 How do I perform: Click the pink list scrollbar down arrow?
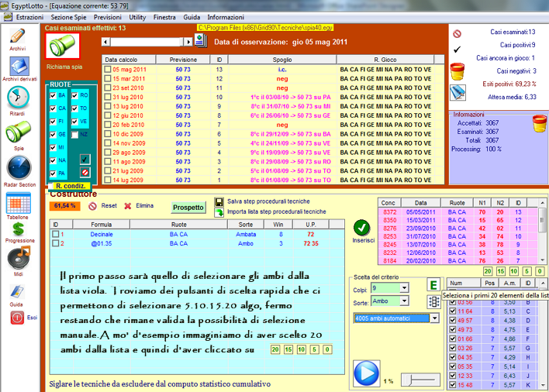pos(542,260)
